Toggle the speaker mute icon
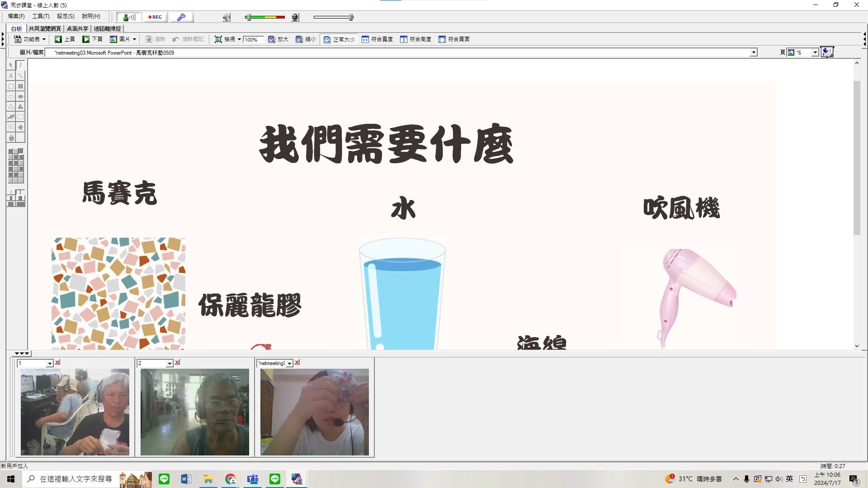The width and height of the screenshot is (868, 488). pos(226,17)
